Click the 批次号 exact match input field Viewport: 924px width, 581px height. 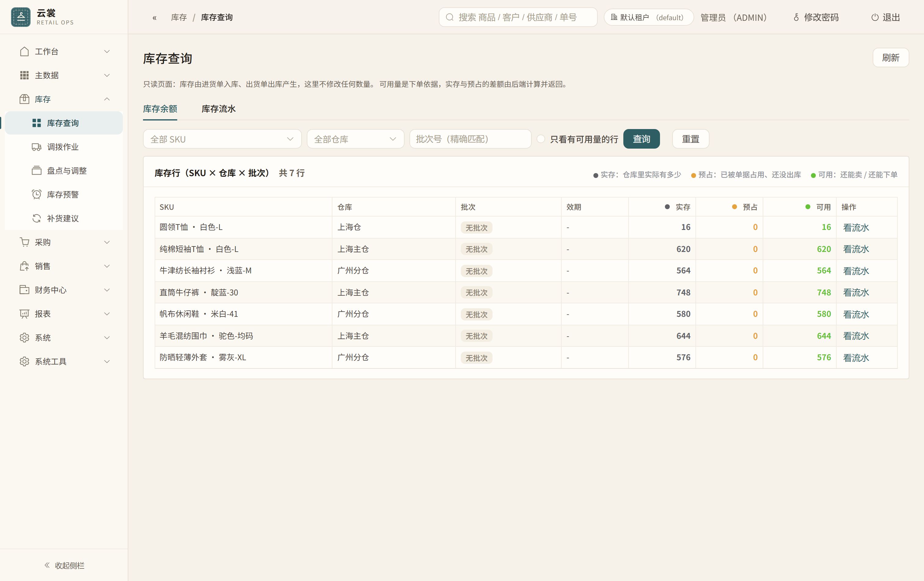pos(470,139)
